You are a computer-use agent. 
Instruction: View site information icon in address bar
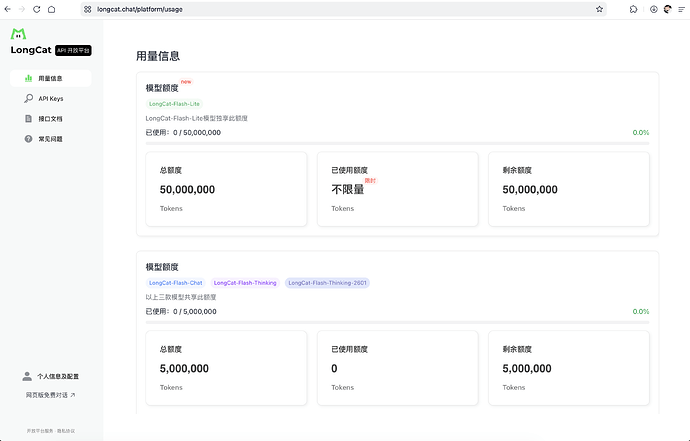click(88, 9)
